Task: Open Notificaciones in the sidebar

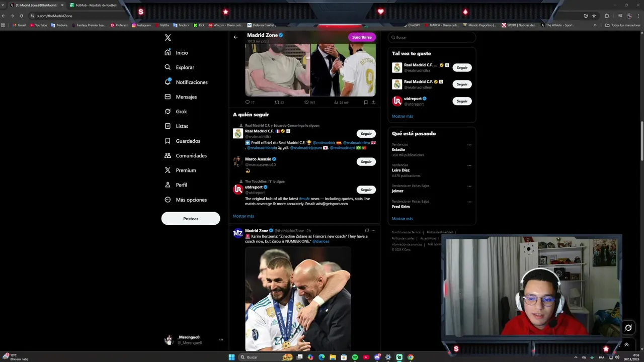Action: tap(186, 82)
